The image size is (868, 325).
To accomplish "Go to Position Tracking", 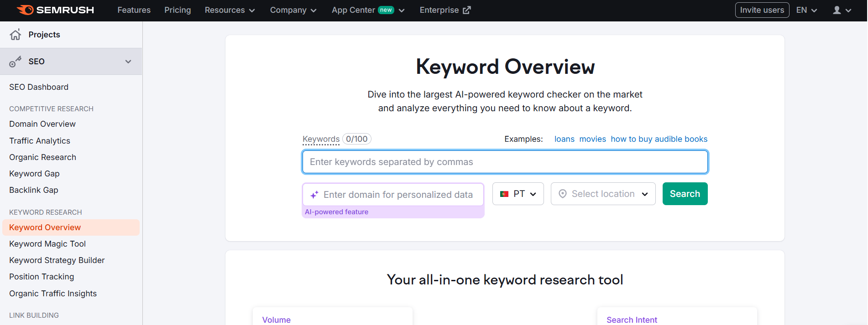I will (42, 277).
